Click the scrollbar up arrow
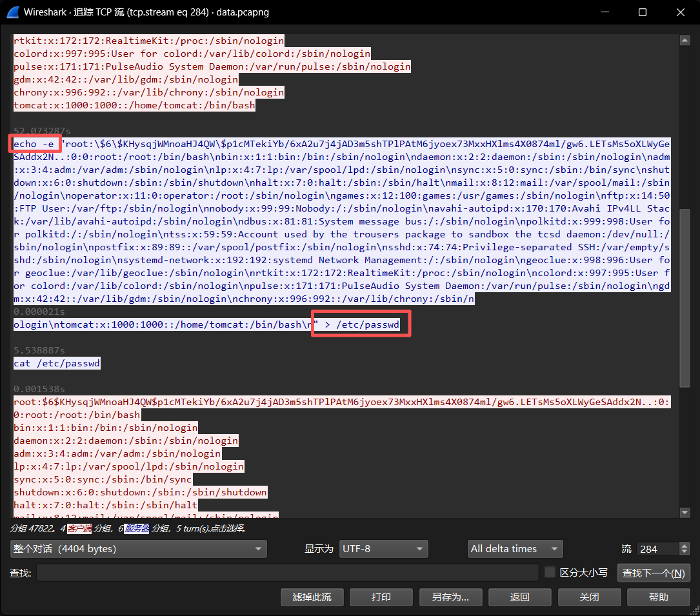700x616 pixels. coord(685,41)
